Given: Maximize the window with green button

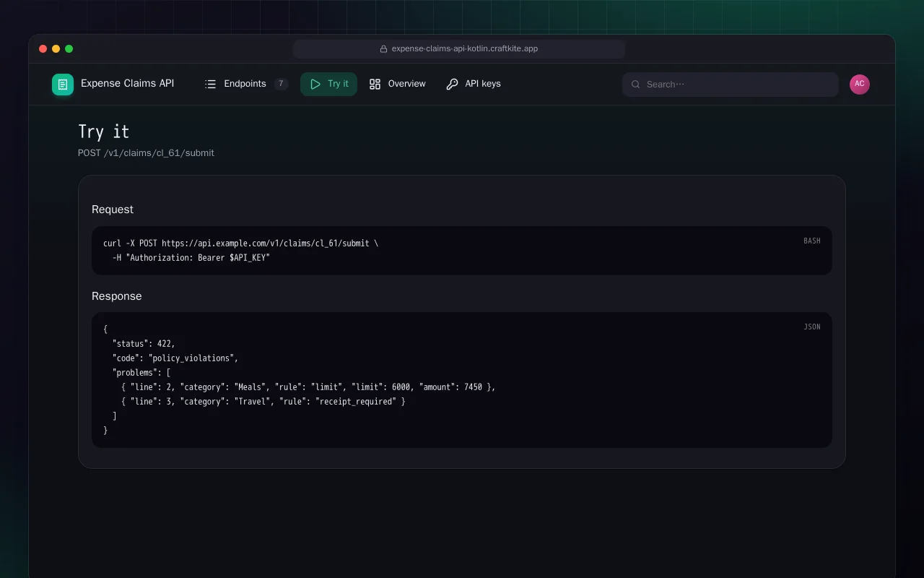Looking at the screenshot, I should point(69,49).
